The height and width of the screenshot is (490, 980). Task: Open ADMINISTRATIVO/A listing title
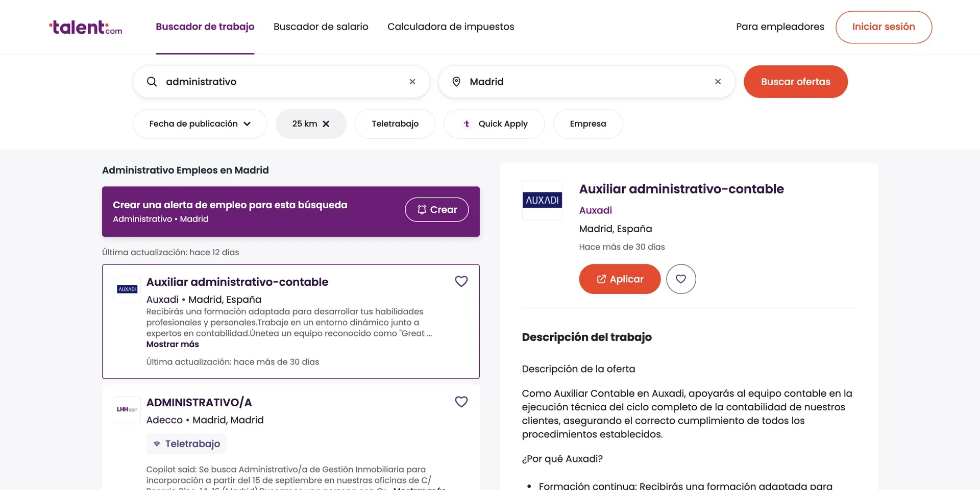click(199, 402)
